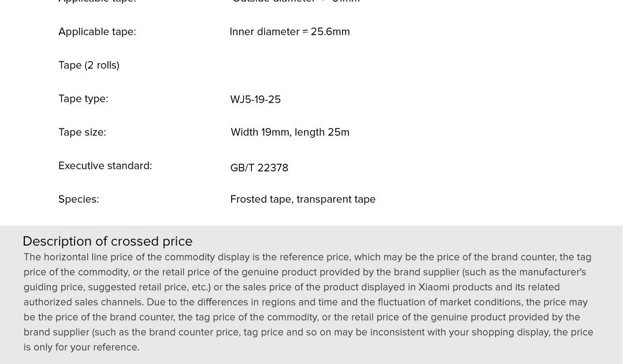Click the Species label

click(x=79, y=199)
